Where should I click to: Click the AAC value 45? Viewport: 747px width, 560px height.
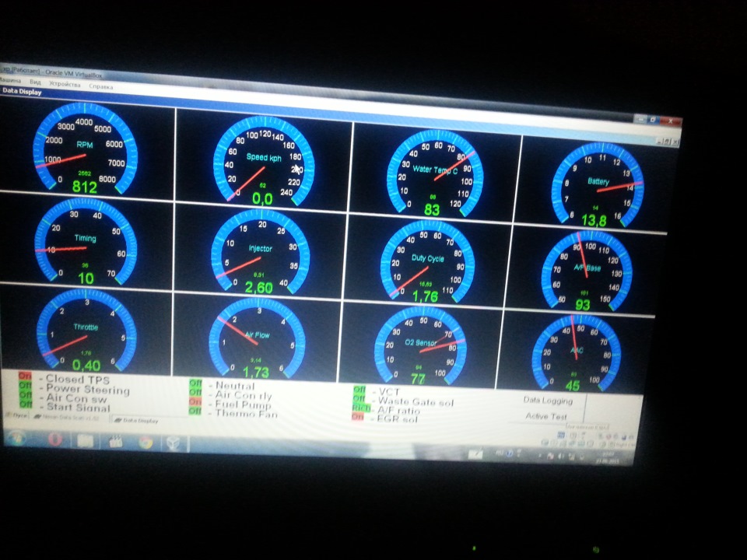572,386
